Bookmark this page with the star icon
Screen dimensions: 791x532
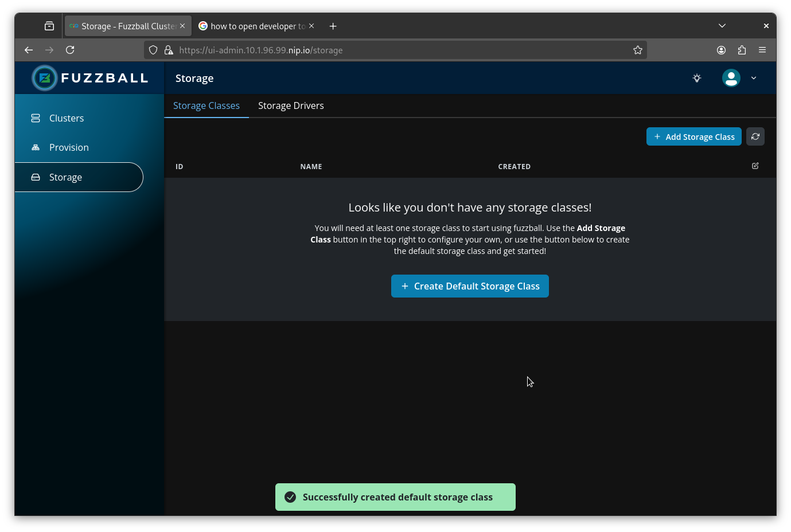pyautogui.click(x=637, y=50)
